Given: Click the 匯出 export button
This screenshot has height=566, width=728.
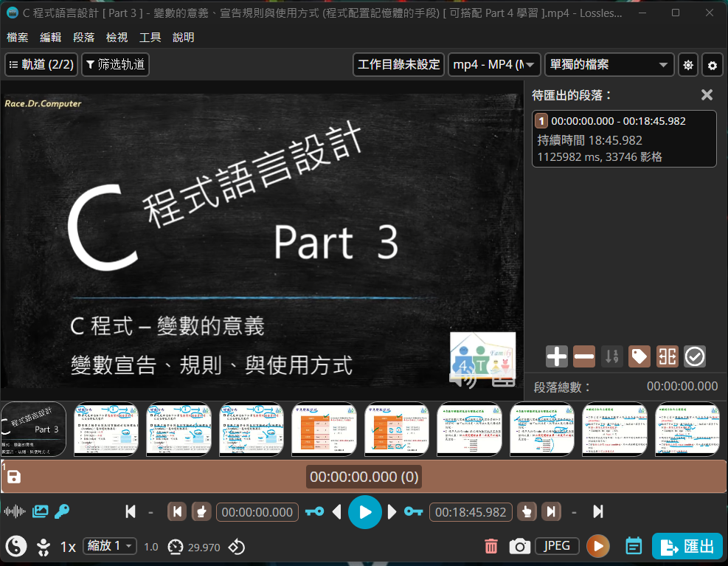Looking at the screenshot, I should point(687,547).
